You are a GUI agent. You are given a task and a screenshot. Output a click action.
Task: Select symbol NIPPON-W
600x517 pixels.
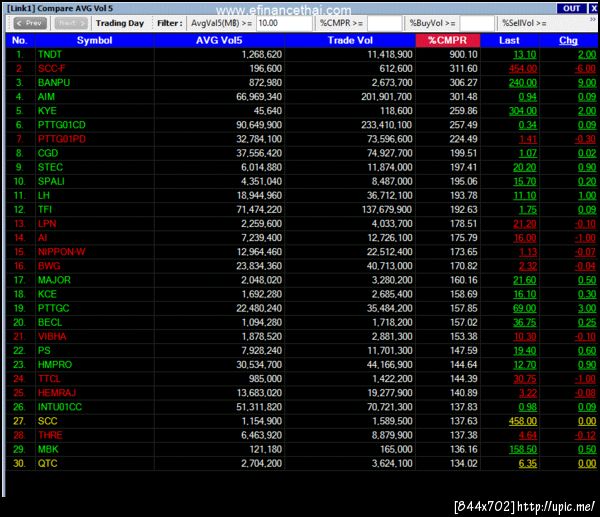62,252
